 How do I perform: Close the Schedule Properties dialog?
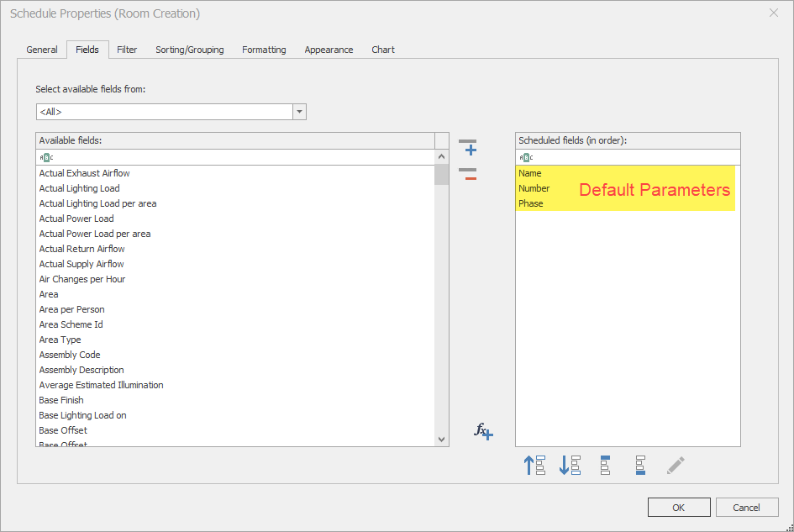[x=774, y=13]
